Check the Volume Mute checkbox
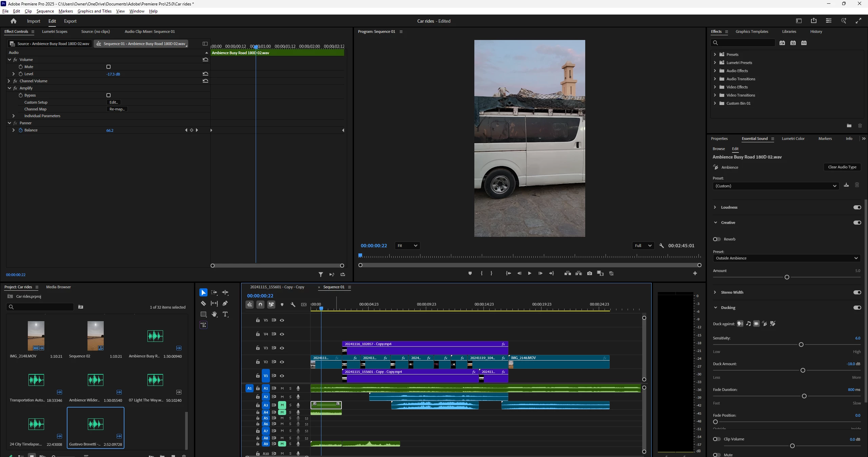868x457 pixels. point(108,67)
